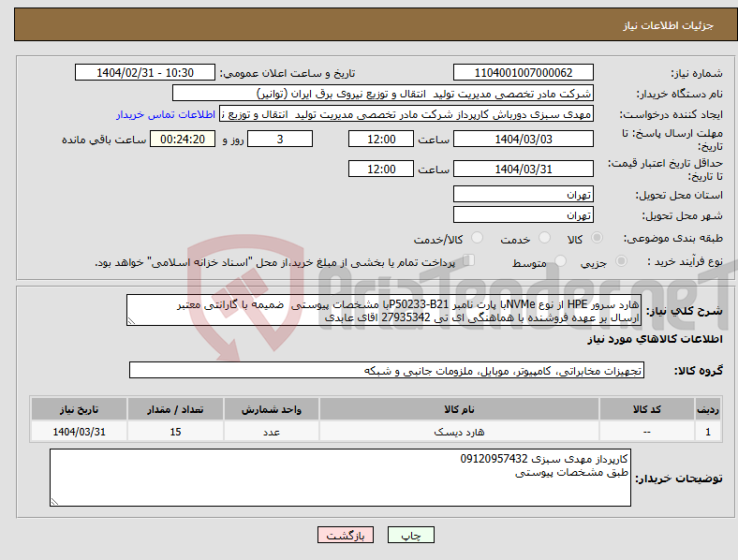Click the quantity cell showing 15

coord(175,432)
